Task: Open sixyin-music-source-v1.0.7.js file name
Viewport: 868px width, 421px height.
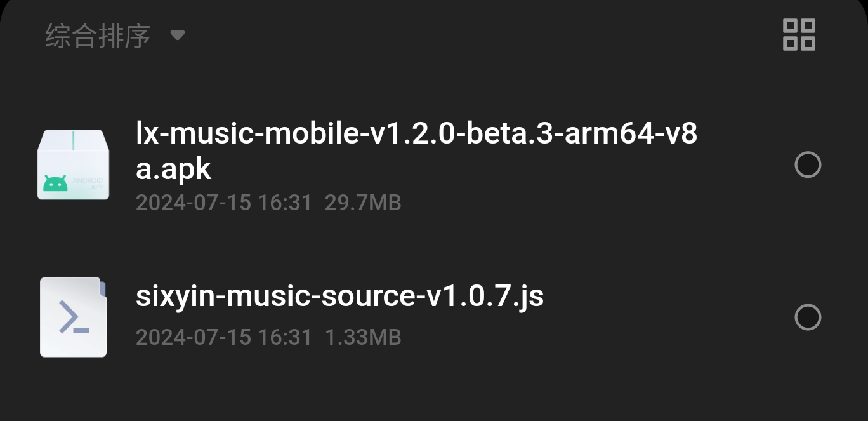Action: (339, 297)
